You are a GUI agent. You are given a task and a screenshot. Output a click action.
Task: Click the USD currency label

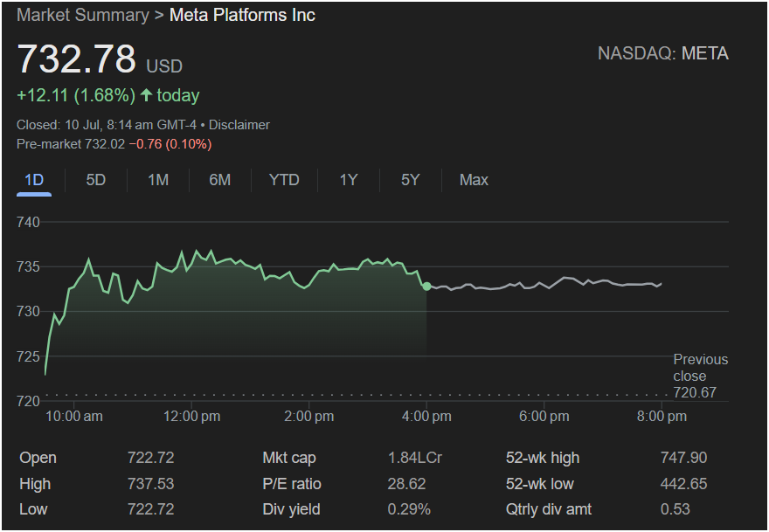pos(164,66)
